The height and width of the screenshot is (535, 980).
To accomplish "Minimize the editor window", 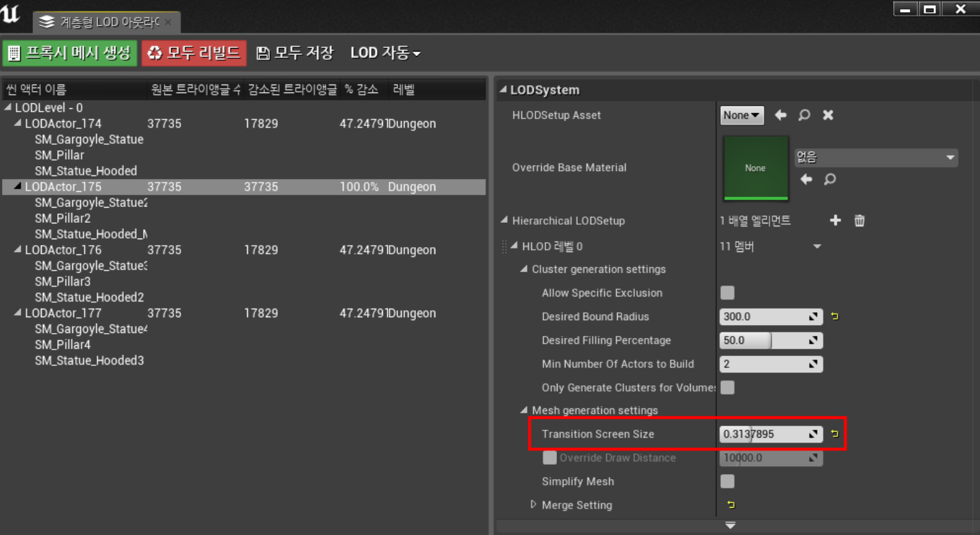I will [905, 9].
